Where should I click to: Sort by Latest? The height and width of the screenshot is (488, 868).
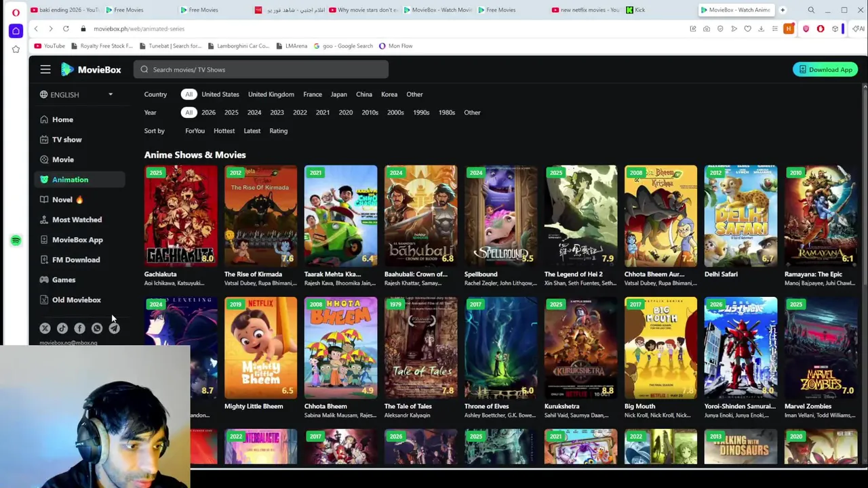[252, 131]
